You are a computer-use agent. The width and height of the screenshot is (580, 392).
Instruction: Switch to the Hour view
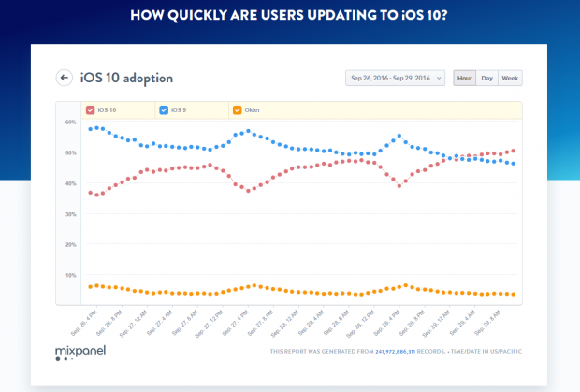tap(465, 78)
